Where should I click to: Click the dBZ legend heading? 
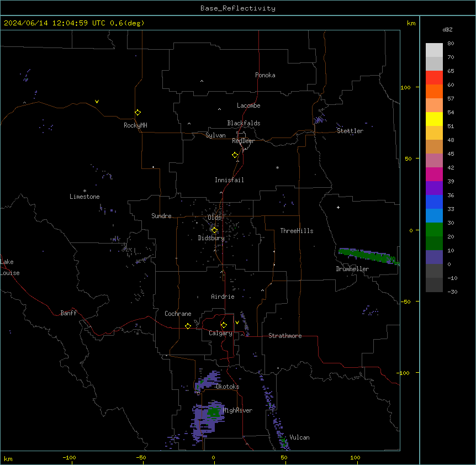[447, 30]
